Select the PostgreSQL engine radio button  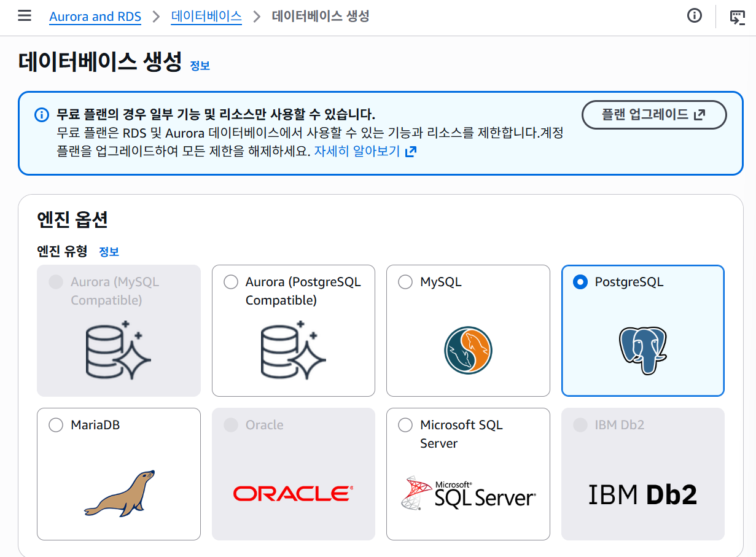pyautogui.click(x=580, y=282)
